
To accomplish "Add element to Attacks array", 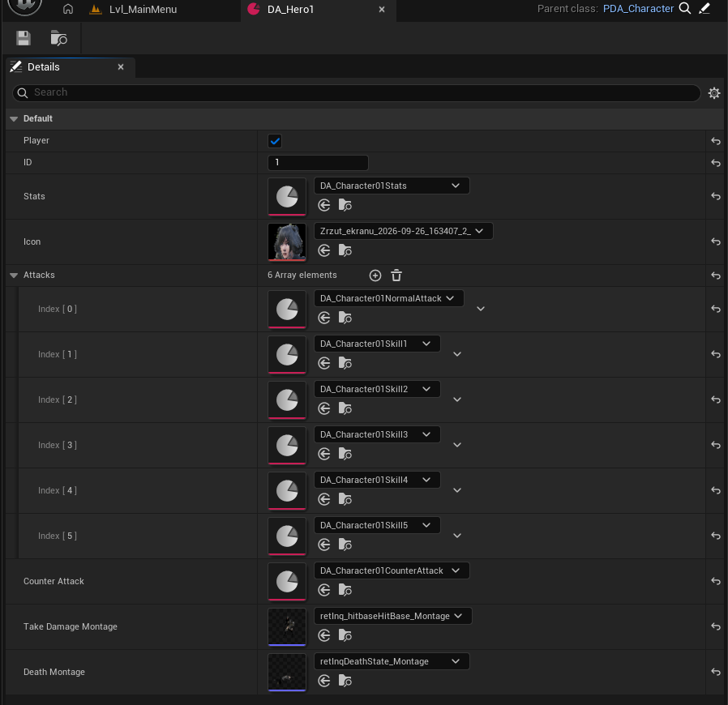I will pyautogui.click(x=375, y=276).
